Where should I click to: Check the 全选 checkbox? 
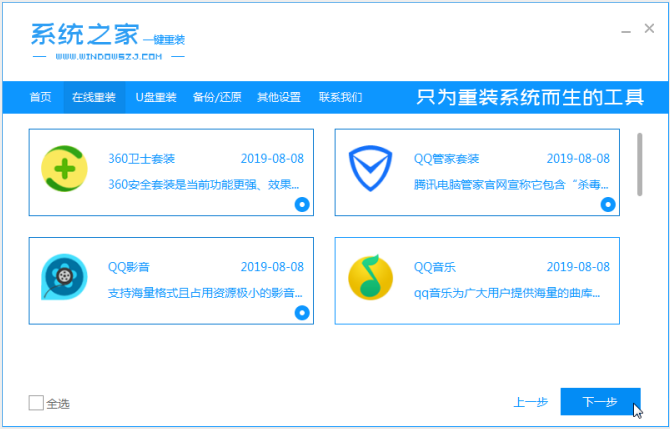[x=36, y=403]
